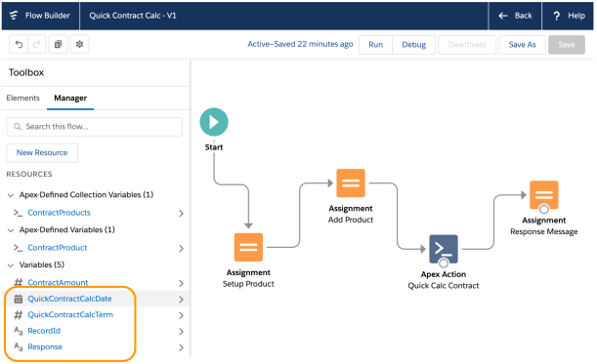Open the Response resource link
This screenshot has width=597, height=364.
pos(45,346)
